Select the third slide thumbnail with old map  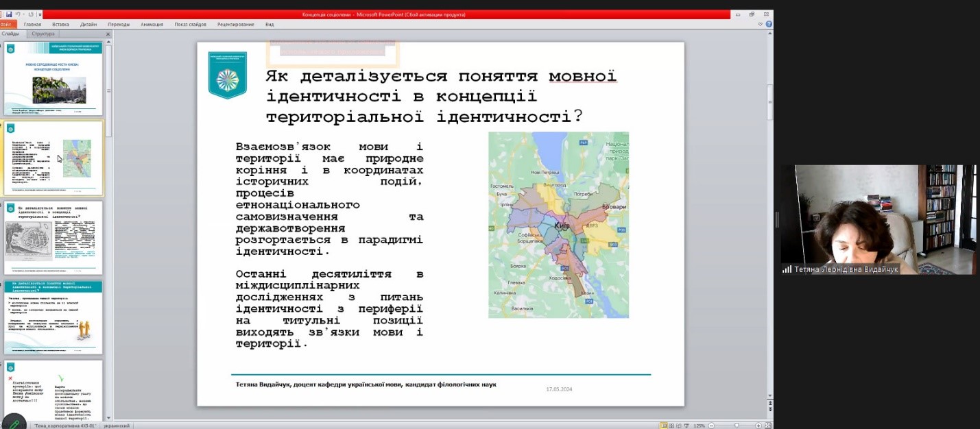(x=53, y=237)
